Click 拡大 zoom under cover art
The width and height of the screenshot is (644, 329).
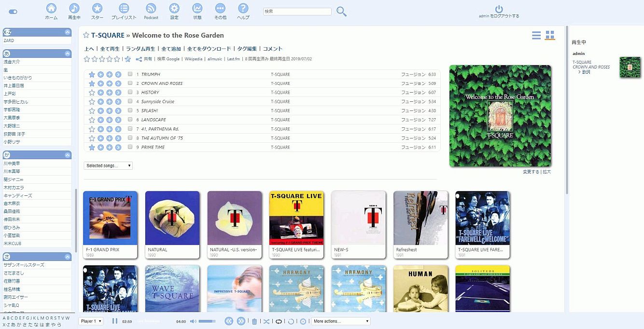click(x=546, y=172)
